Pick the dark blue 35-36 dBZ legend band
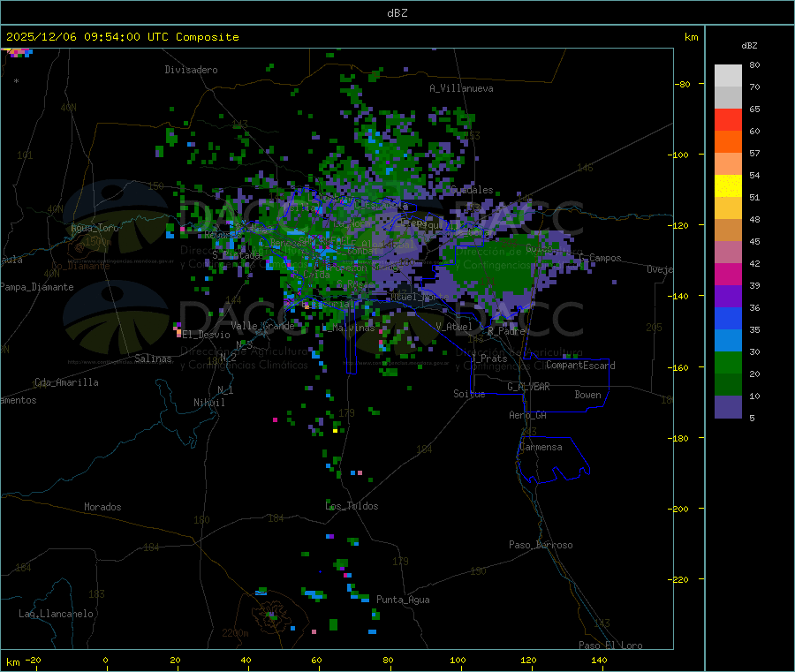The image size is (795, 672). [x=728, y=318]
